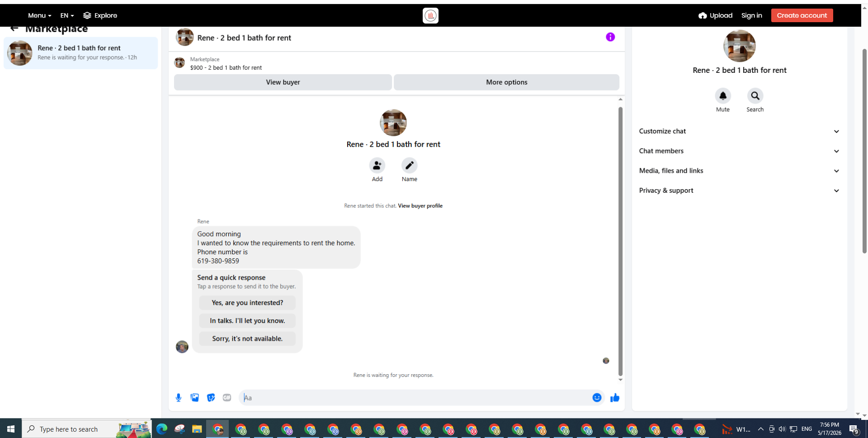Click the More options button
This screenshot has width=868, height=438.
(506, 82)
